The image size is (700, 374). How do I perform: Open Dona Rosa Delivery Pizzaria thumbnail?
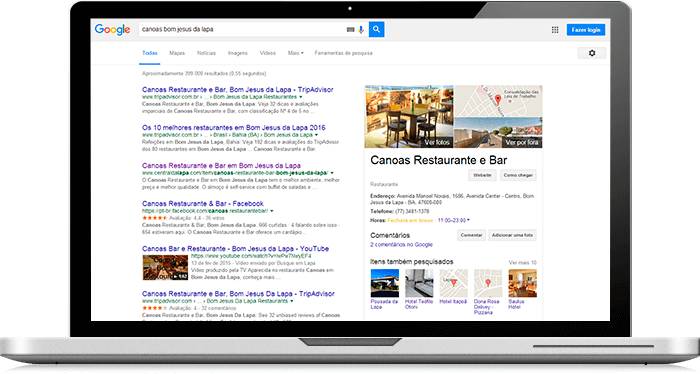[x=488, y=283]
